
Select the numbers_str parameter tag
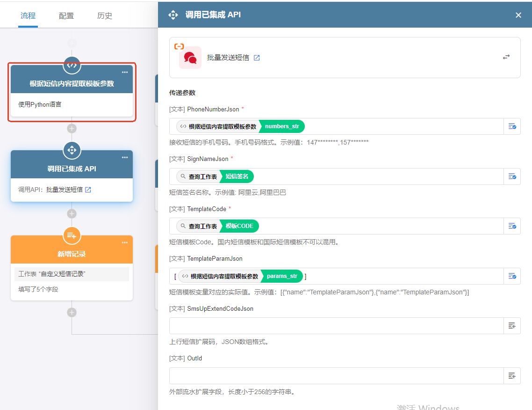pos(282,126)
